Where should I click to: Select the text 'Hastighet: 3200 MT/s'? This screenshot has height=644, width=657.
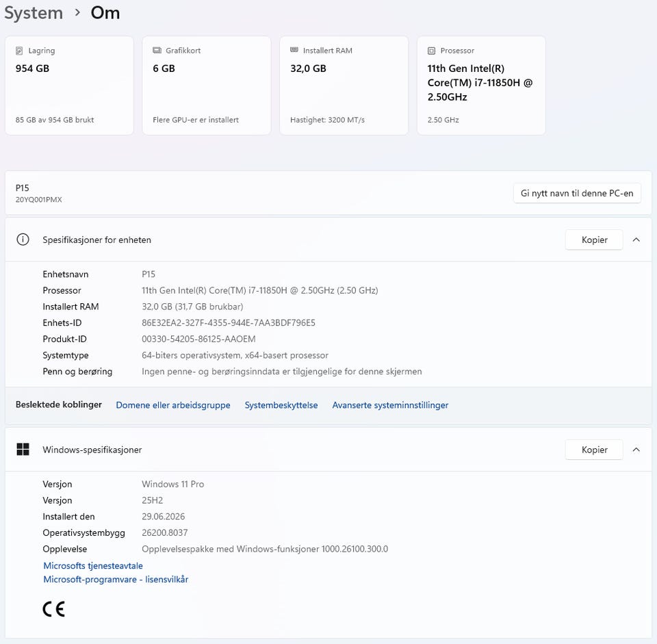[x=327, y=120]
